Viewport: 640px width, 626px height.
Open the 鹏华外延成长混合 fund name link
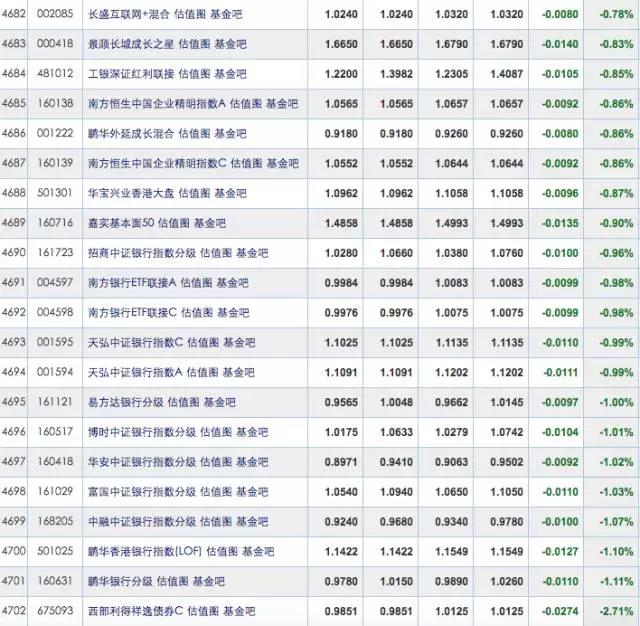[x=125, y=134]
